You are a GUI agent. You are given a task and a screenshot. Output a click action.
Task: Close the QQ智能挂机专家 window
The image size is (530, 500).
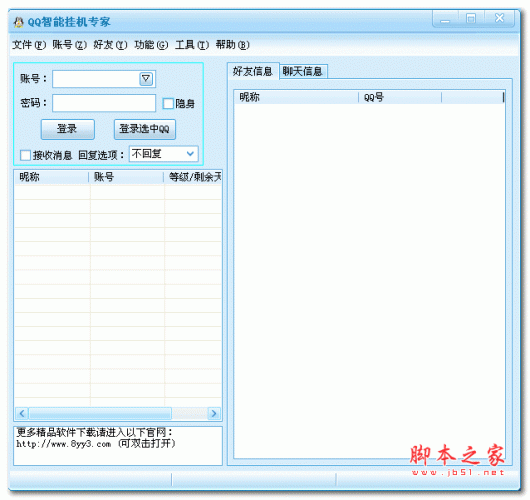click(499, 19)
